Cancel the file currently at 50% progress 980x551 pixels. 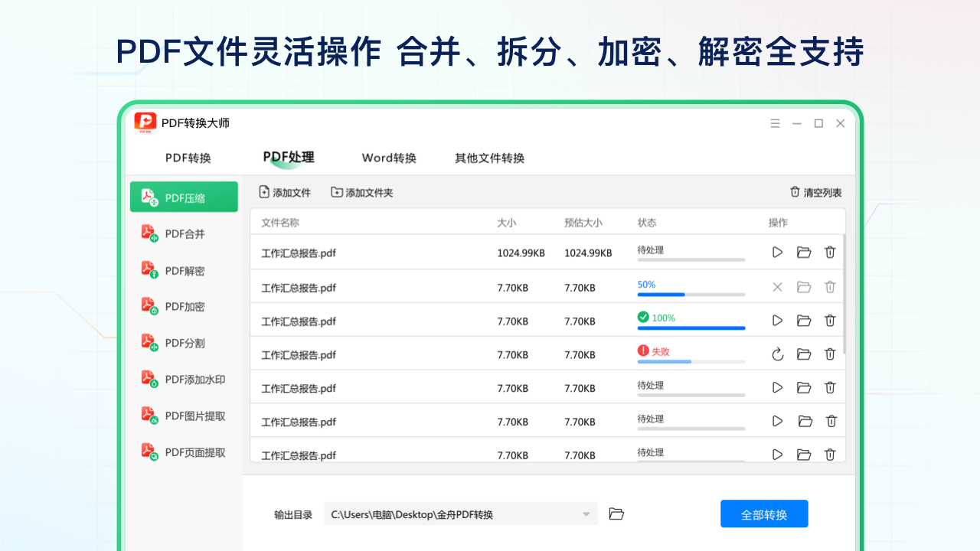[777, 287]
